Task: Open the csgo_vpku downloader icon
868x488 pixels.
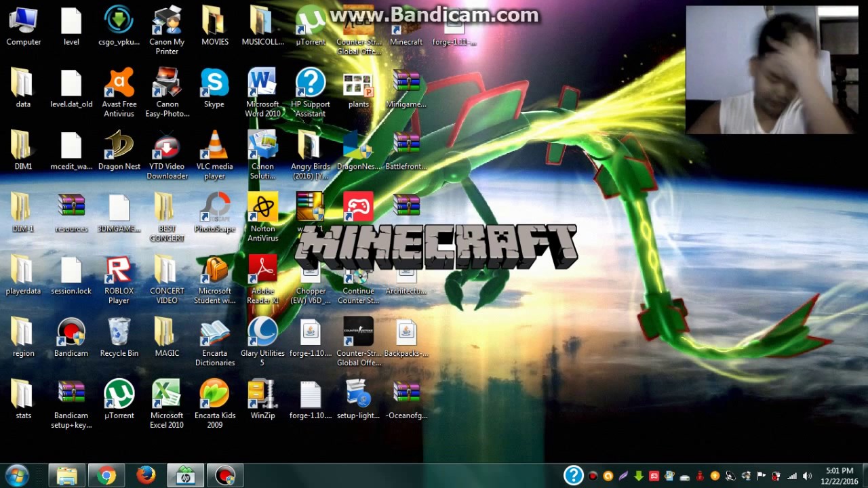Action: [119, 26]
